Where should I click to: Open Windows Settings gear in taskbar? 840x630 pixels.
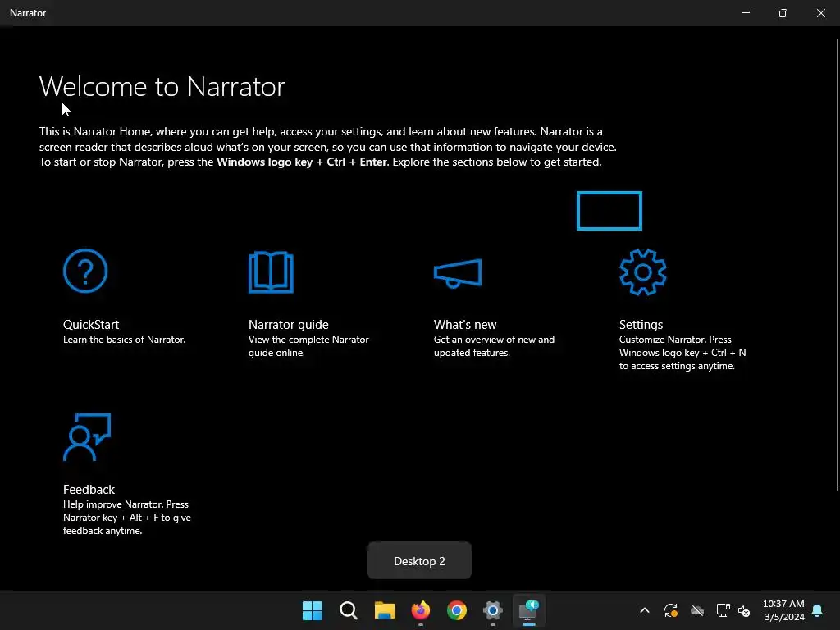click(x=492, y=610)
